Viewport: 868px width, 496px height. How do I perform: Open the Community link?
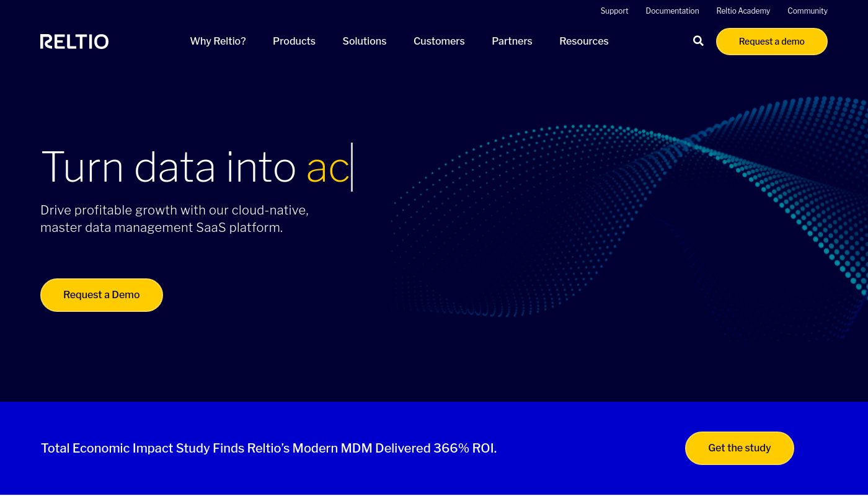pyautogui.click(x=807, y=11)
